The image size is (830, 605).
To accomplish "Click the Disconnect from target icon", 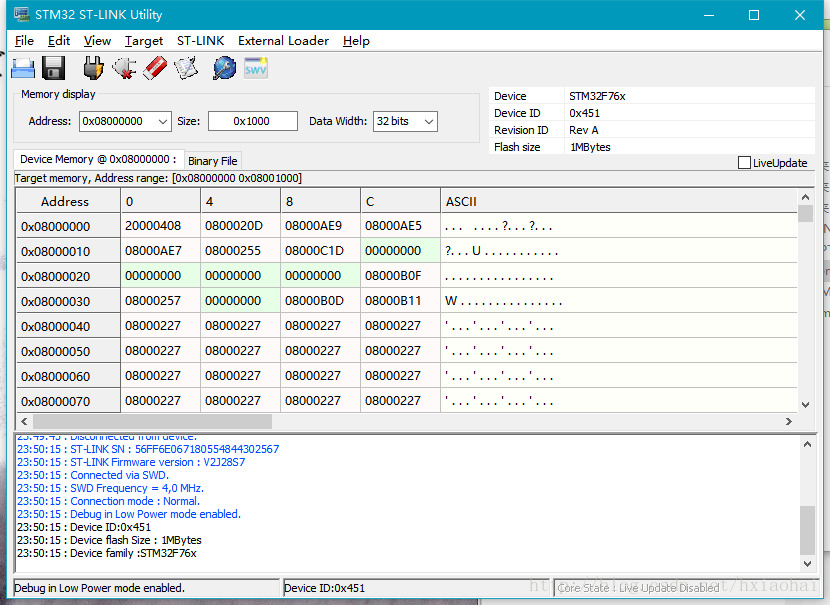I will (x=124, y=68).
